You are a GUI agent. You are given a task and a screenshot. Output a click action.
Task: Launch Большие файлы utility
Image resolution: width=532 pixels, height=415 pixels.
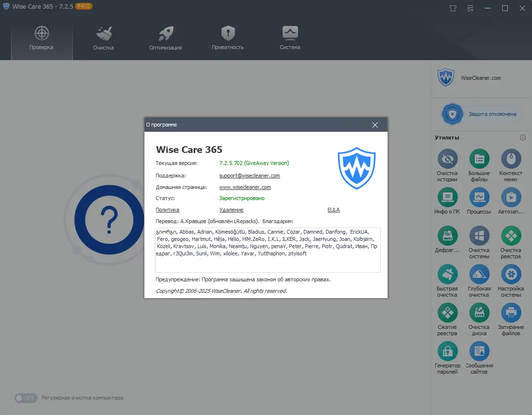(x=479, y=165)
